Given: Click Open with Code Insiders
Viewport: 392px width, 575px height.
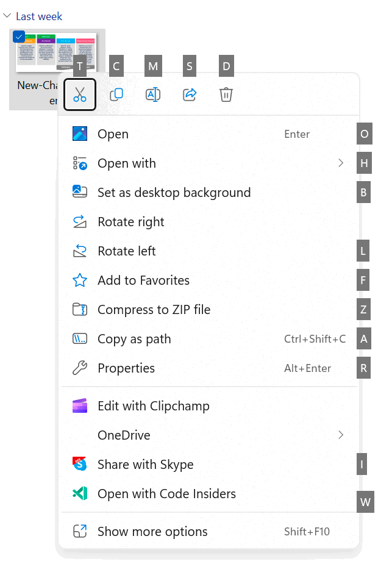Looking at the screenshot, I should 166,494.
